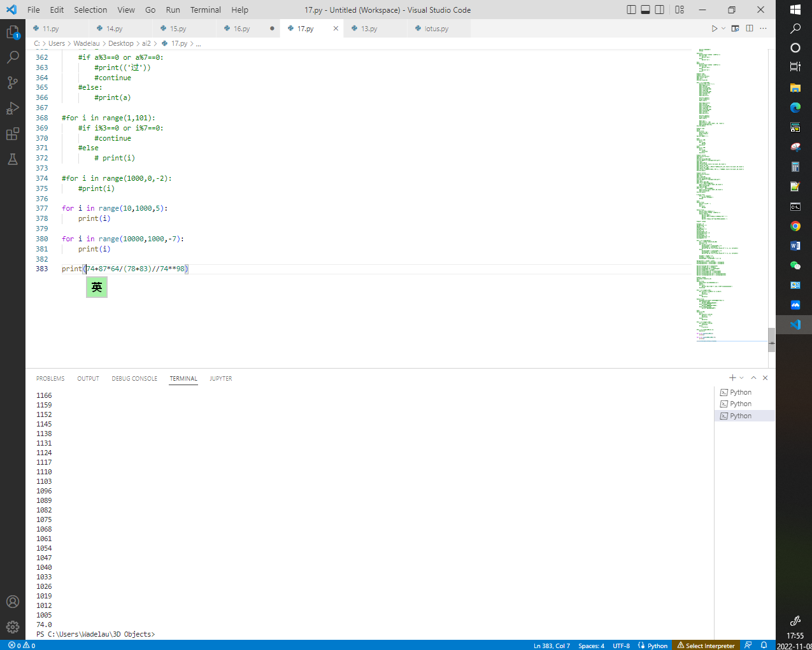Image resolution: width=812 pixels, height=650 pixels.
Task: Open Source Control view
Action: [x=13, y=83]
